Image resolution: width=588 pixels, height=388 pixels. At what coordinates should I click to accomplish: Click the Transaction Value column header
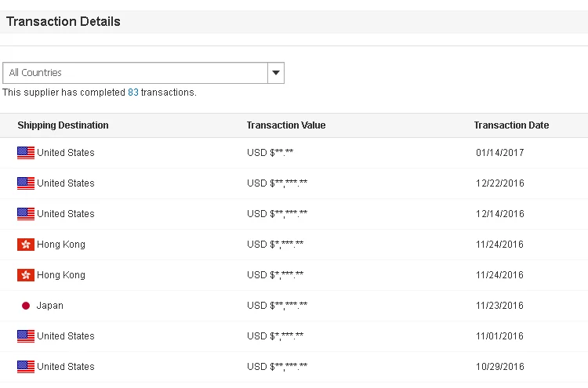[x=285, y=125]
